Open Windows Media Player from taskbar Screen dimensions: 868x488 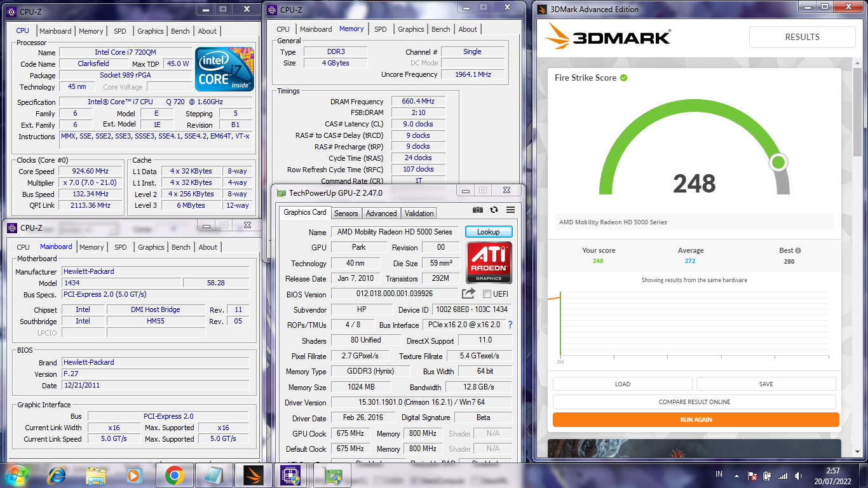tap(133, 475)
